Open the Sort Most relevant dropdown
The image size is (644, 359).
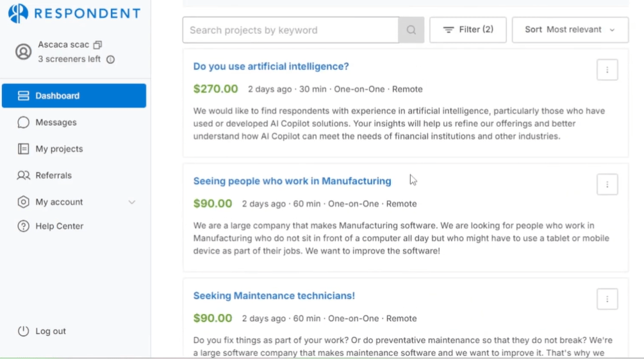pyautogui.click(x=570, y=29)
